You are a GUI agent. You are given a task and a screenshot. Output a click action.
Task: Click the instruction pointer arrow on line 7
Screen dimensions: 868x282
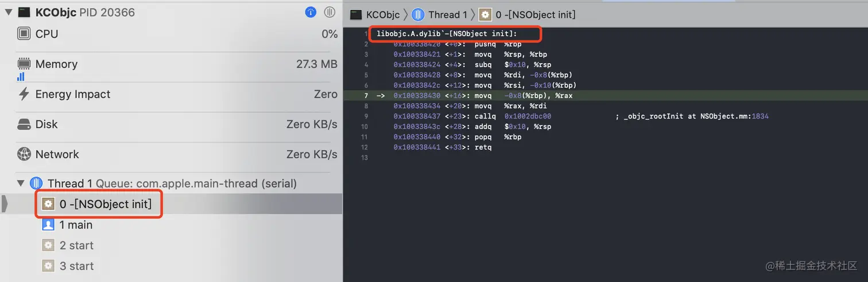coord(380,96)
